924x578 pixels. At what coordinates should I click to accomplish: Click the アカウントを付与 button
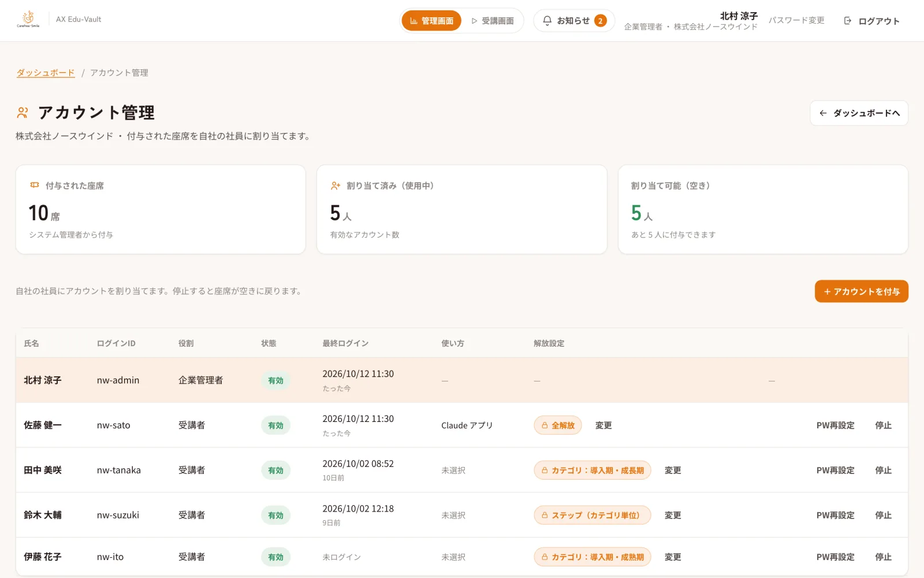tap(861, 291)
